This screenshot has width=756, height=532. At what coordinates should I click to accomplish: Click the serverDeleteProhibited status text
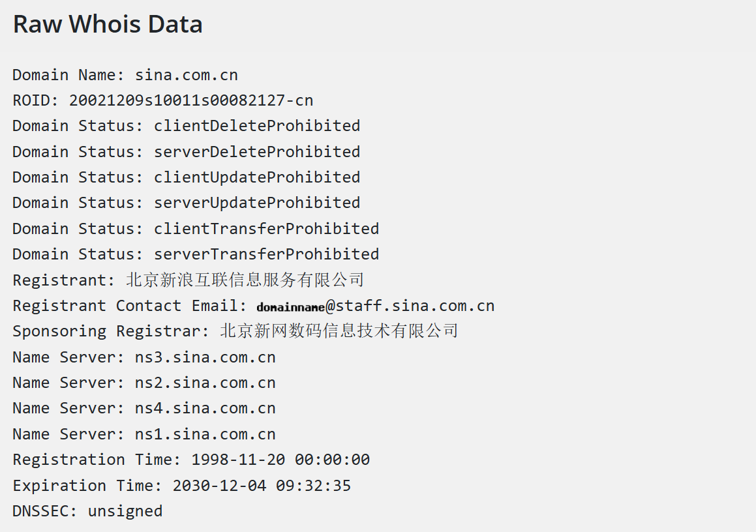(x=256, y=152)
